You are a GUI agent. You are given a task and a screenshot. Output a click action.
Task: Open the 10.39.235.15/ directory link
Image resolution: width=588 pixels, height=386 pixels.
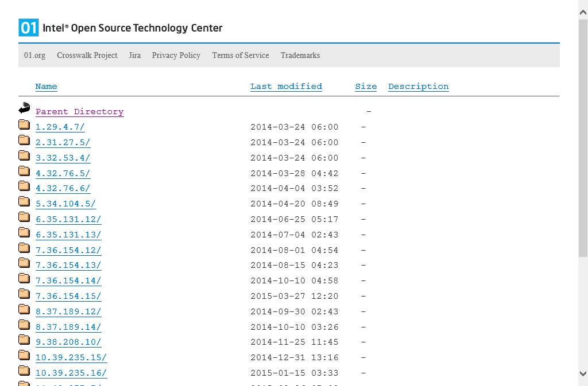tap(71, 357)
